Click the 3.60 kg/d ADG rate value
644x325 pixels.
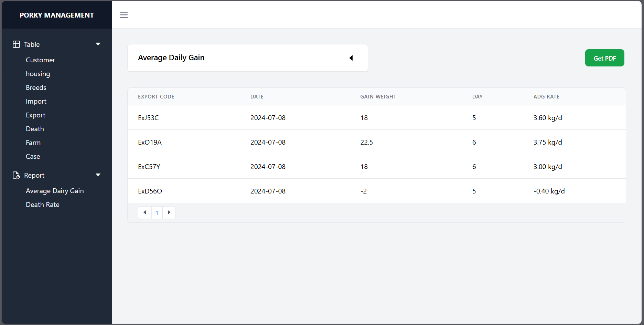point(547,118)
